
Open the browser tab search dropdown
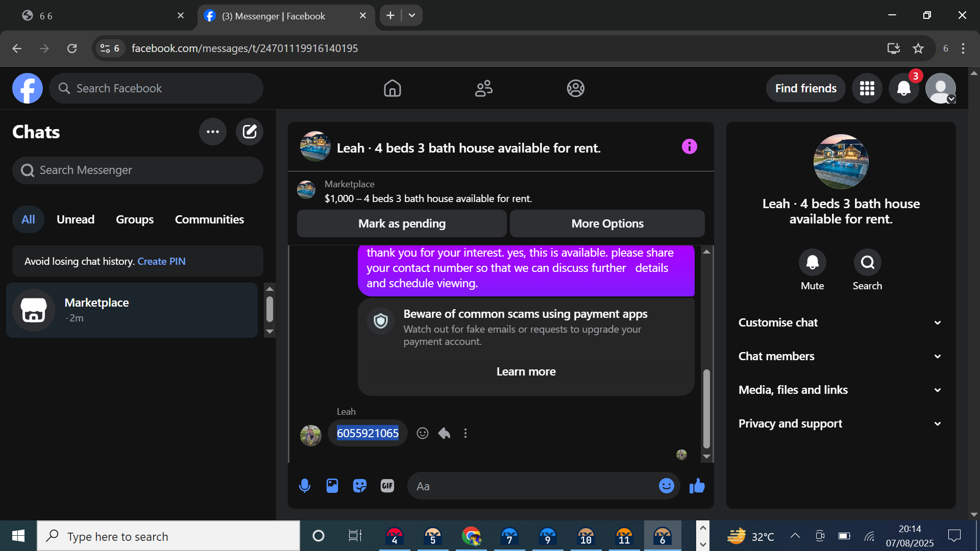[412, 15]
